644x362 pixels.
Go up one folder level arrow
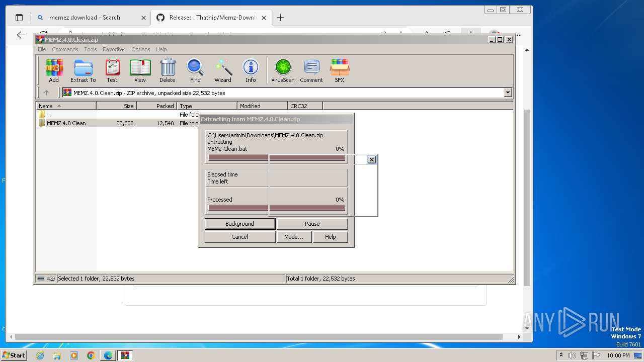pos(46,93)
